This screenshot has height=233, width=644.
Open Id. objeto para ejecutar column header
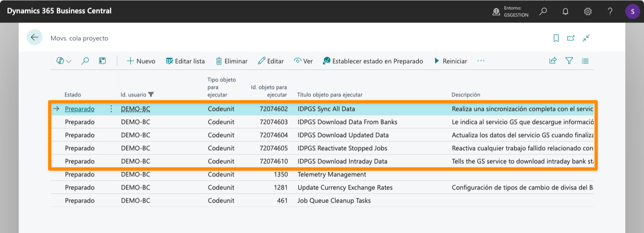(x=269, y=91)
